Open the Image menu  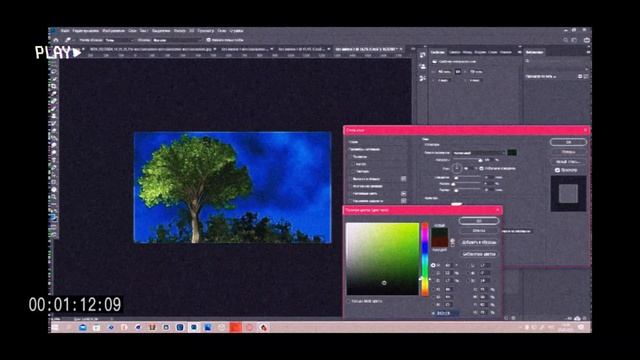(113, 31)
